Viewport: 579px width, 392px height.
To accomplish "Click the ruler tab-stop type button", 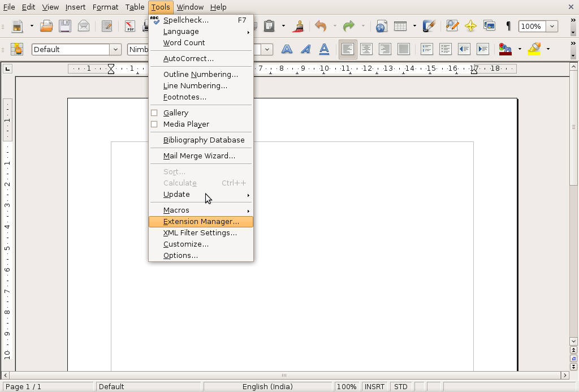I will (x=7, y=68).
